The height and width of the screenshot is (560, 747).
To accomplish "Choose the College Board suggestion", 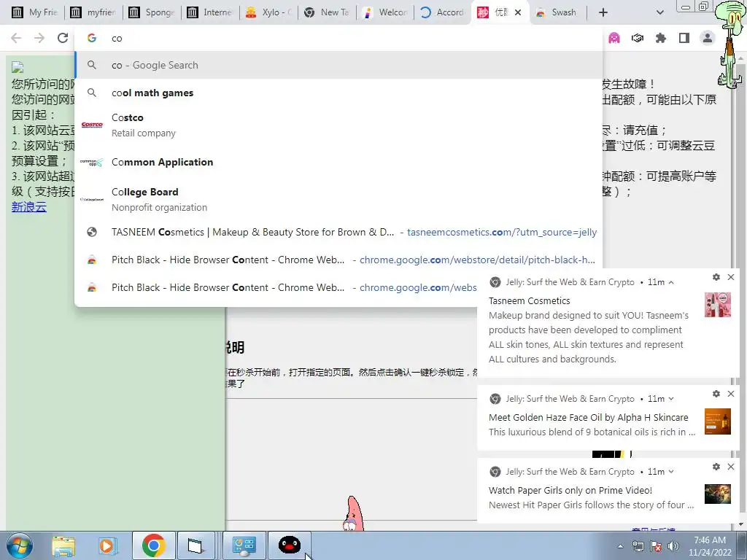I will [338, 200].
